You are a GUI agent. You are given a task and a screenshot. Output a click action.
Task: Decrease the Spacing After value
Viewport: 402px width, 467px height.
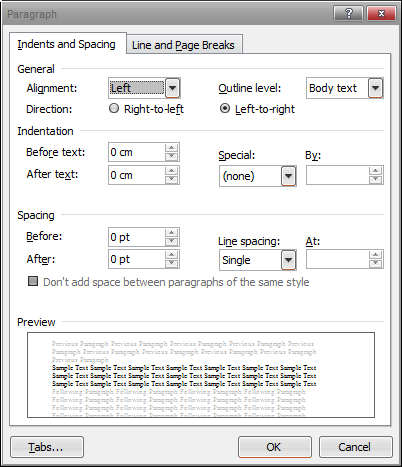click(x=171, y=263)
